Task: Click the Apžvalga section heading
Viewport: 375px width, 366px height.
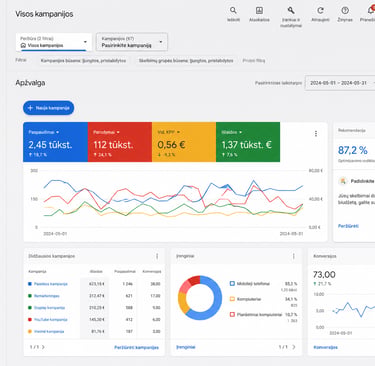Action: pos(30,83)
